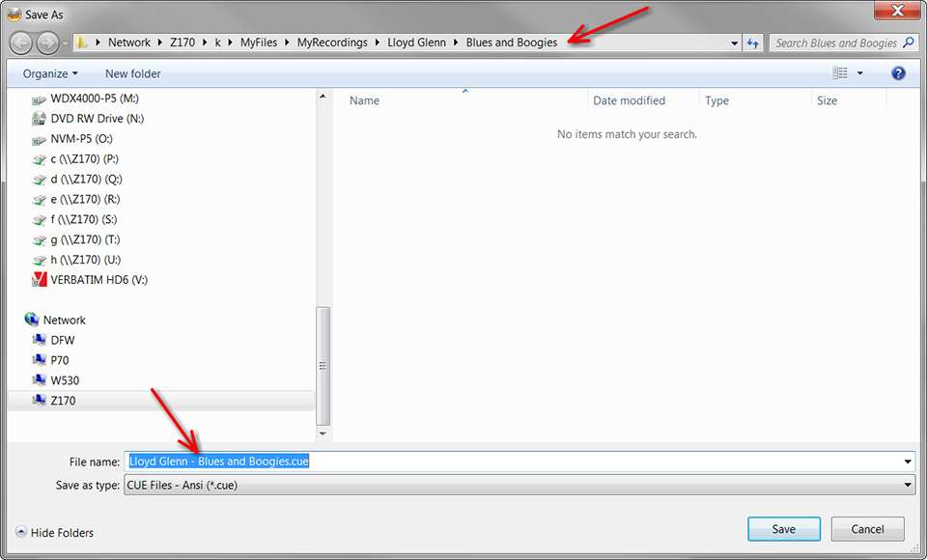Viewport: 927px width, 560px height.
Task: Open the view options dropdown arrow
Action: pyautogui.click(x=860, y=73)
